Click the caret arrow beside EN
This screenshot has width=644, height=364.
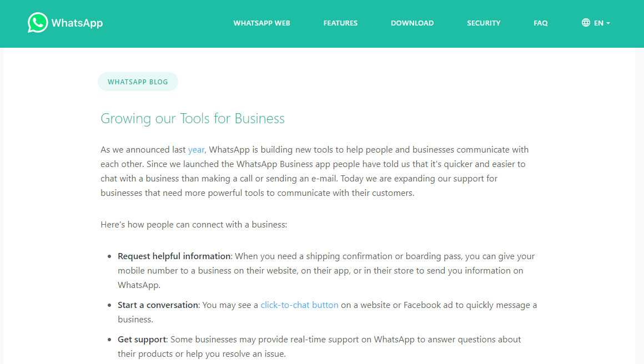tap(608, 23)
